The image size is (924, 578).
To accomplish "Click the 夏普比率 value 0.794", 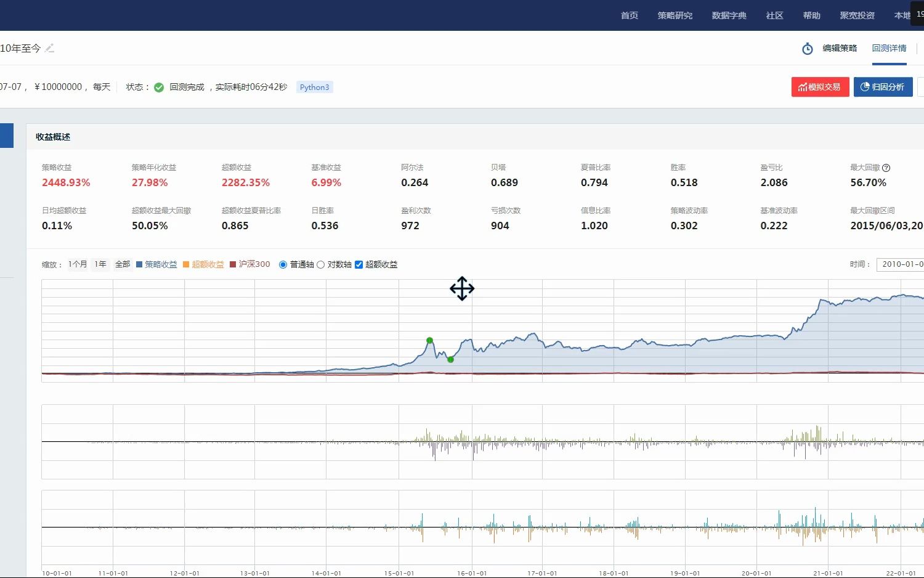I will (x=594, y=183).
